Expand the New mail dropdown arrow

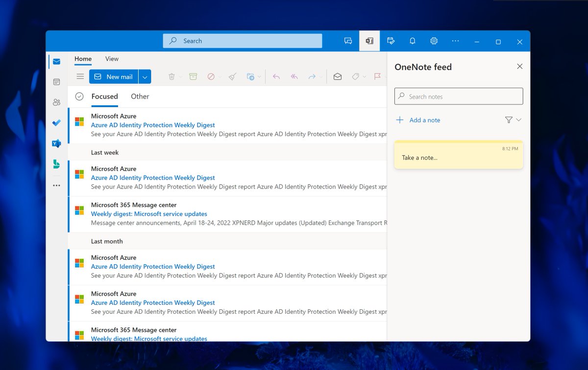point(145,77)
